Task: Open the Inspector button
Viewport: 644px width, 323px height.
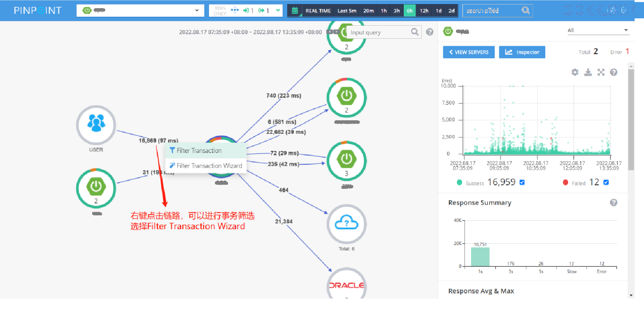Action: point(522,52)
